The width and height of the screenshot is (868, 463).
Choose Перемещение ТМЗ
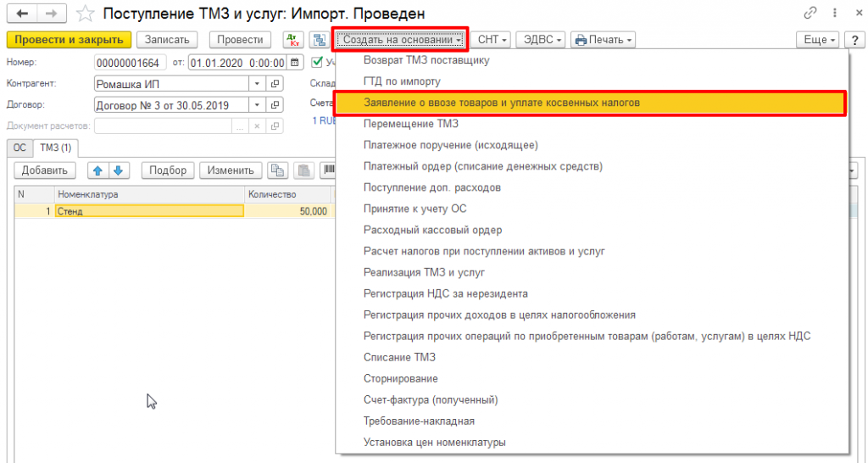(411, 124)
